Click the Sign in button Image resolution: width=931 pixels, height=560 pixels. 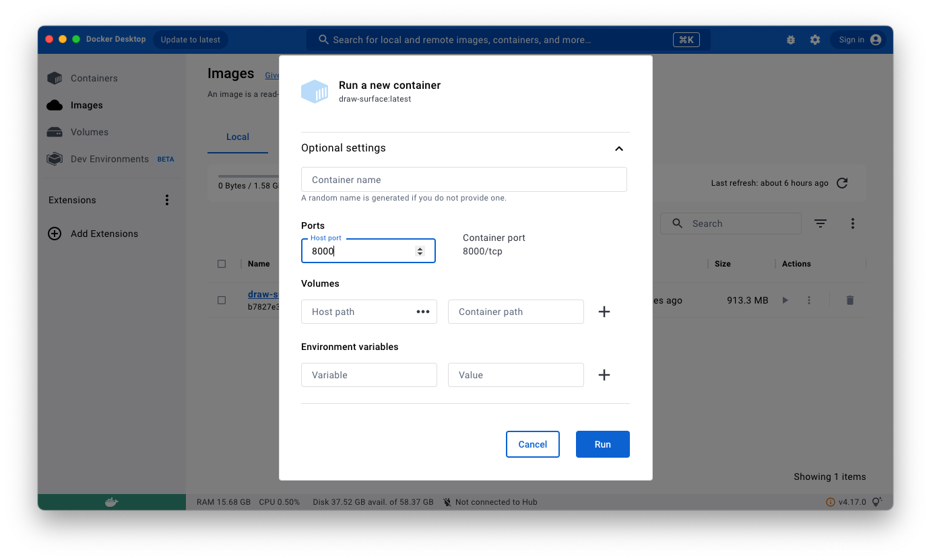pyautogui.click(x=859, y=40)
